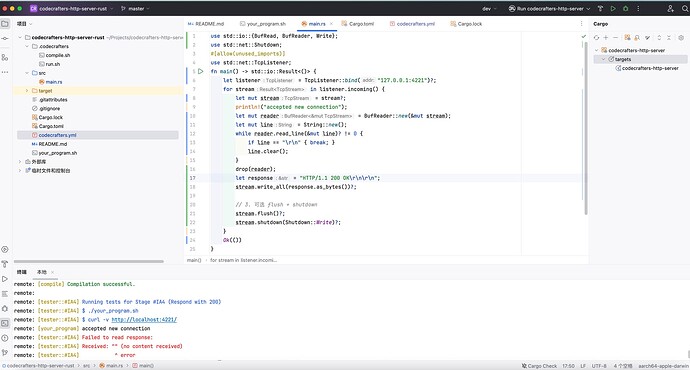The width and height of the screenshot is (690, 370).
Task: Open the Problems tool window icon
Action: tap(5, 338)
